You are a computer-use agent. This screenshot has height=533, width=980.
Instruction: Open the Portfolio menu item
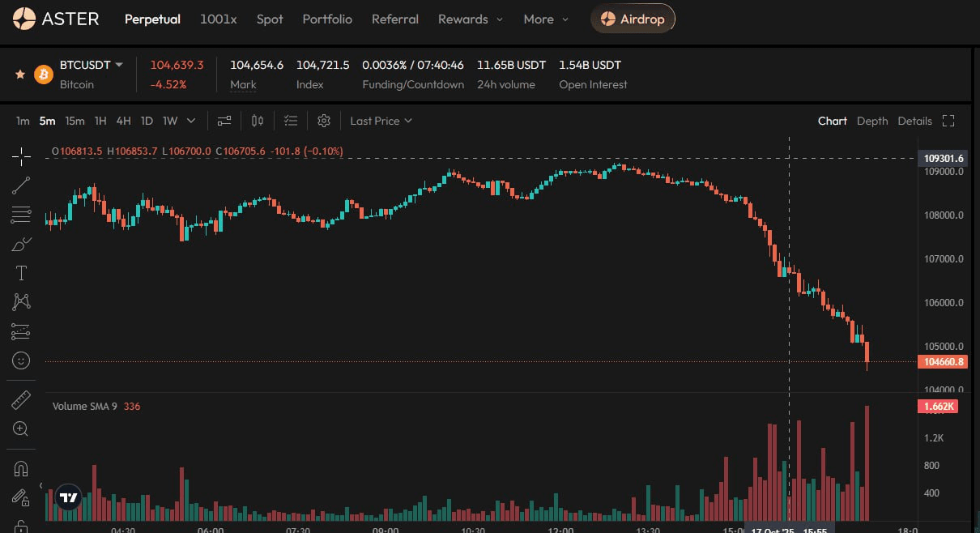327,19
